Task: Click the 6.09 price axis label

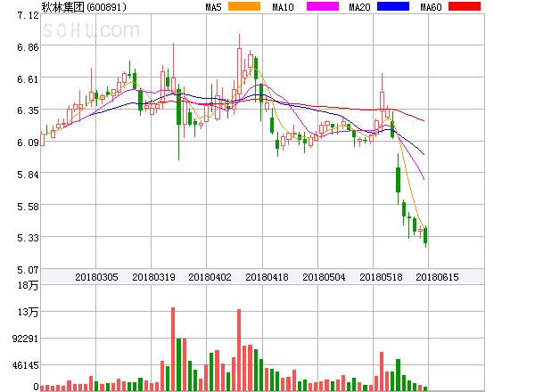Action: pos(28,143)
